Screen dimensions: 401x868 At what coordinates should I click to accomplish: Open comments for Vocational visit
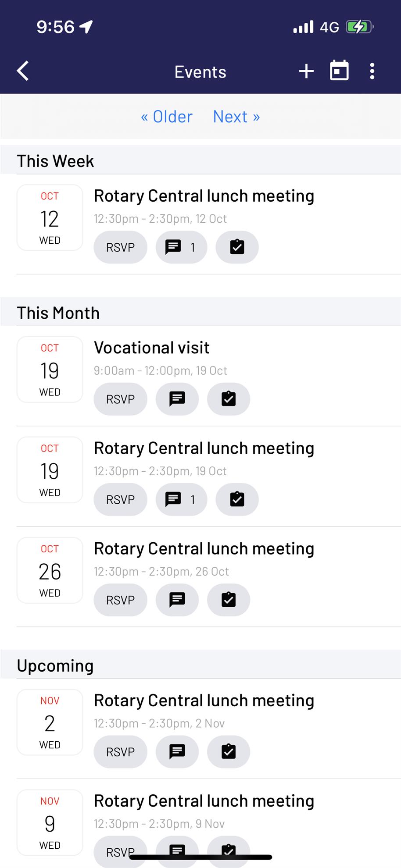point(177,399)
